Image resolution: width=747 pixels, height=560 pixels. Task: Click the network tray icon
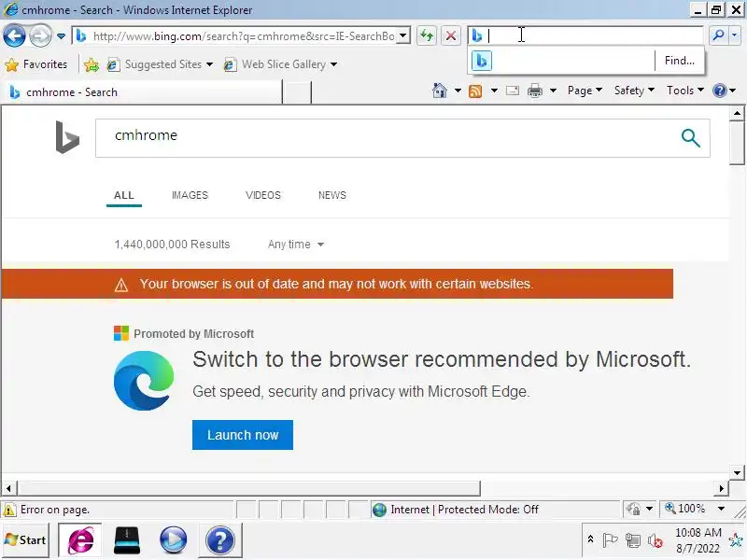[x=633, y=540]
